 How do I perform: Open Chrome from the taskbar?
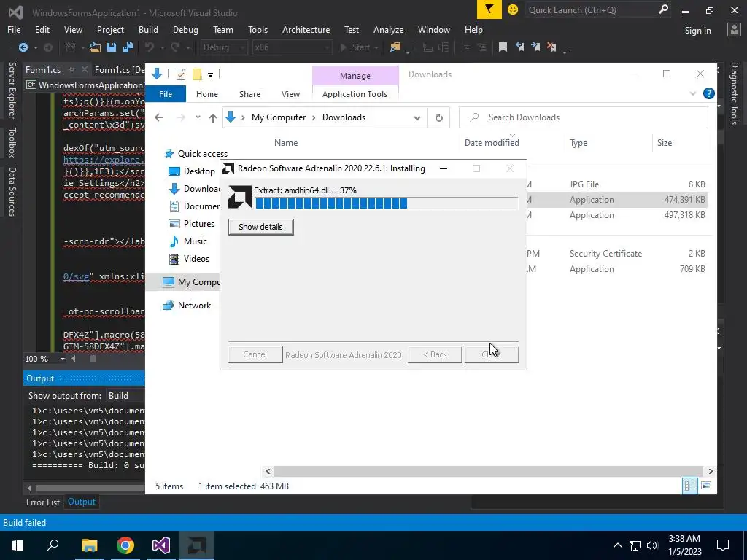pyautogui.click(x=125, y=545)
